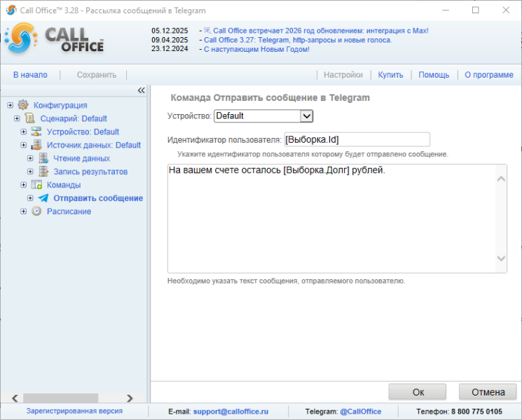The width and height of the screenshot is (522, 420).
Task: Select Запись результатов tree item
Action: [x=90, y=171]
